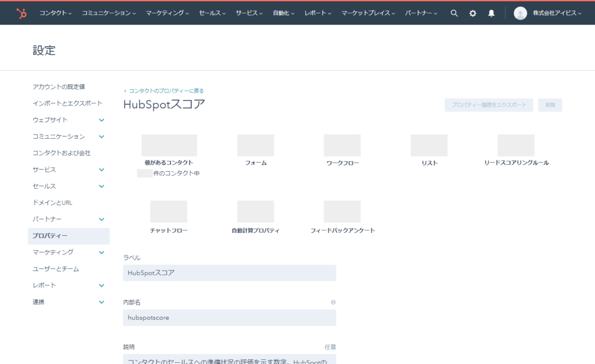Open the コンタクト navigation menu

pyautogui.click(x=55, y=13)
